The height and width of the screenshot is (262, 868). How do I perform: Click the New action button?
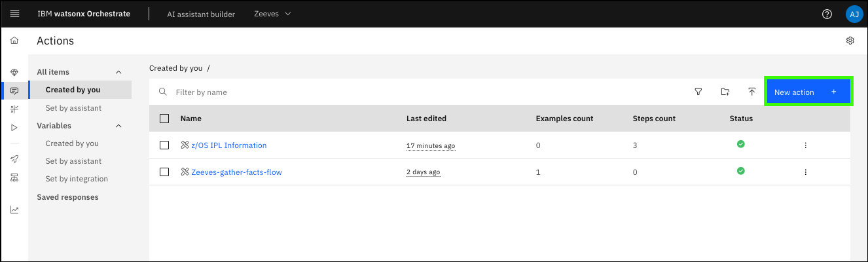[808, 92]
